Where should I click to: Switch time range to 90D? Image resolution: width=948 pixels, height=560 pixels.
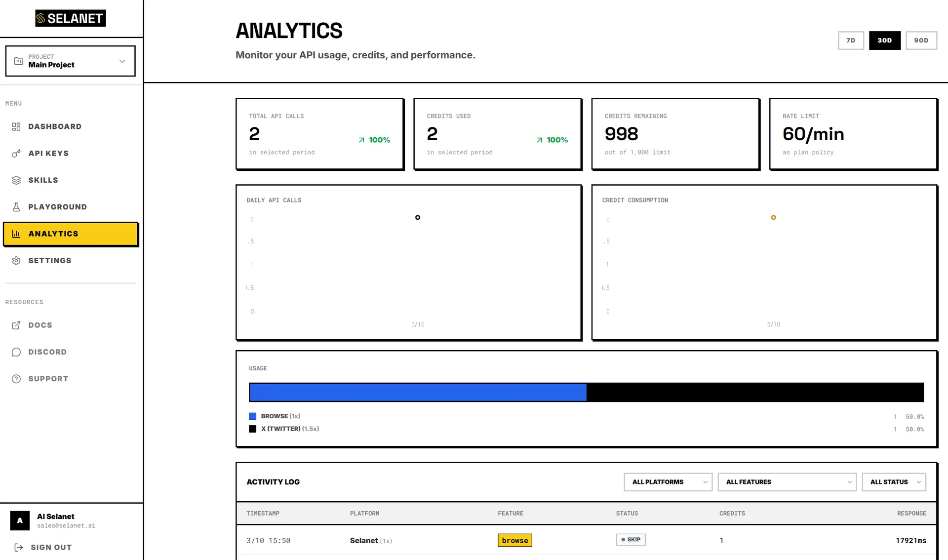tap(921, 40)
